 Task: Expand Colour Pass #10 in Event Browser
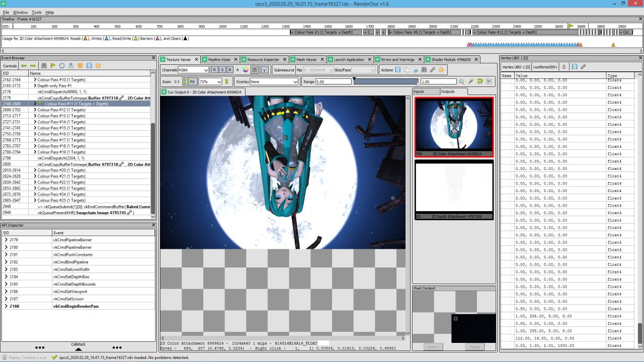35,79
